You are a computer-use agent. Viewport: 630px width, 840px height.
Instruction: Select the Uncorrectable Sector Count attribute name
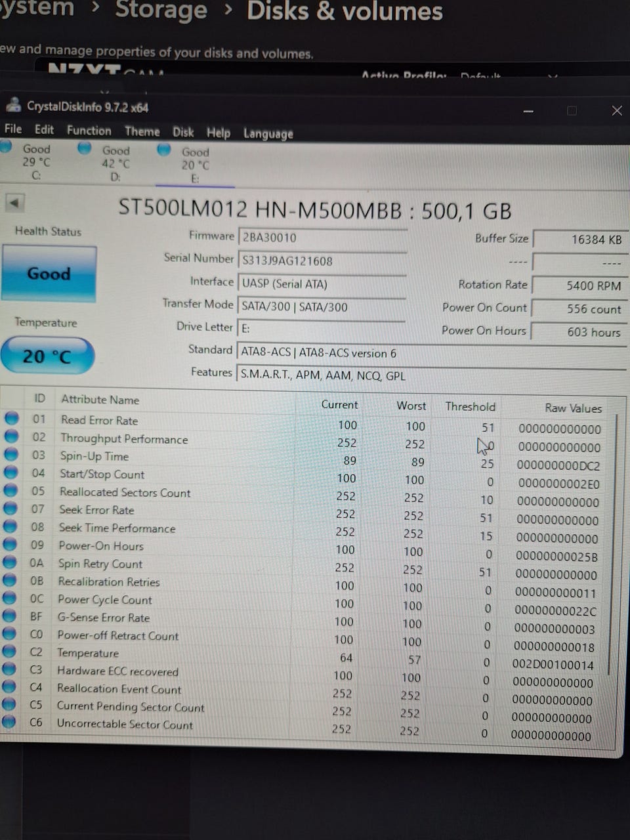click(x=125, y=724)
